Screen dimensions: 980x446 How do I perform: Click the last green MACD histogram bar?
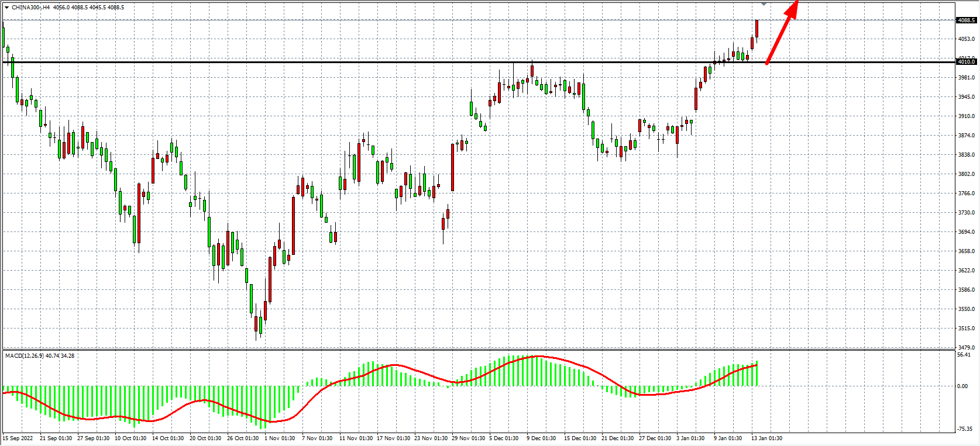pyautogui.click(x=757, y=374)
